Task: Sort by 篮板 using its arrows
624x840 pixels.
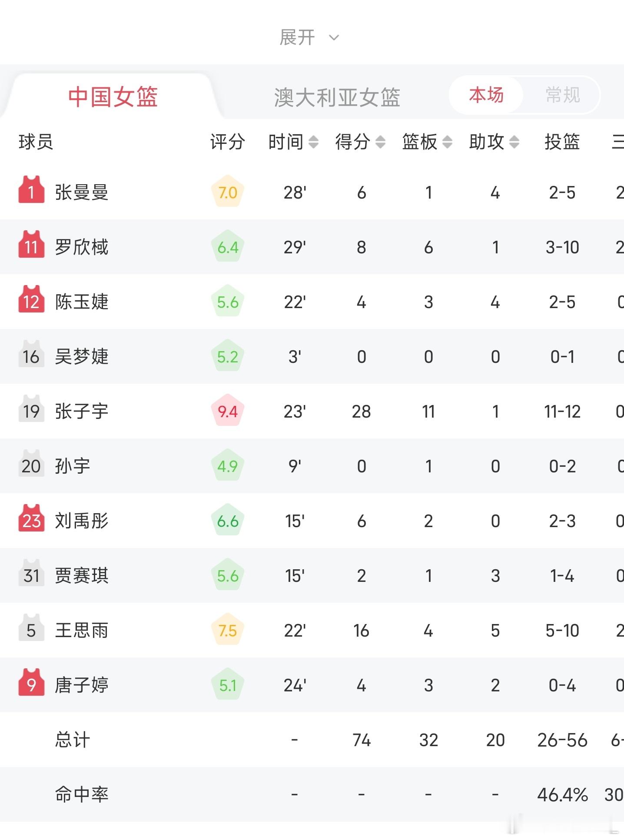Action: click(447, 142)
